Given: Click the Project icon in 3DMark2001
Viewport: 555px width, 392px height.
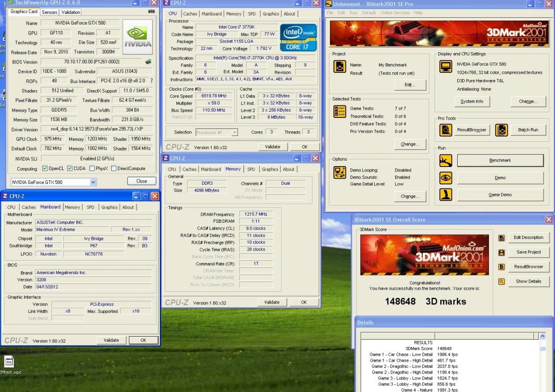Looking at the screenshot, I should pos(340,66).
